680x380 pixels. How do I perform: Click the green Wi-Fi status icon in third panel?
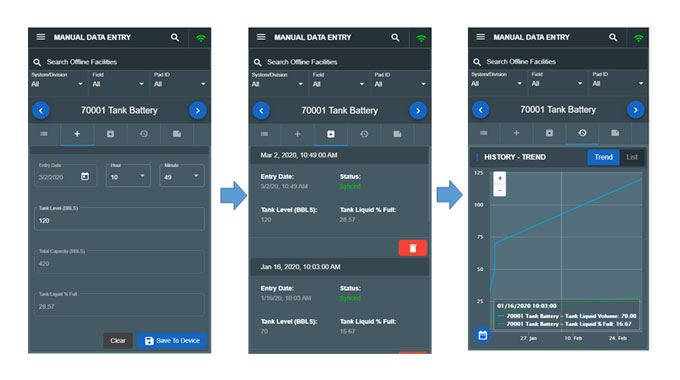point(638,38)
